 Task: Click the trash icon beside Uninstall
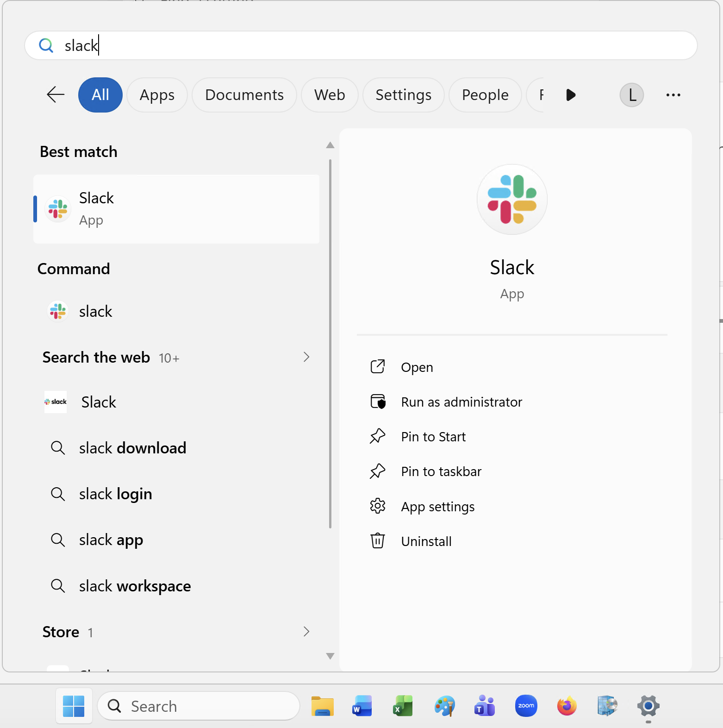(x=378, y=540)
